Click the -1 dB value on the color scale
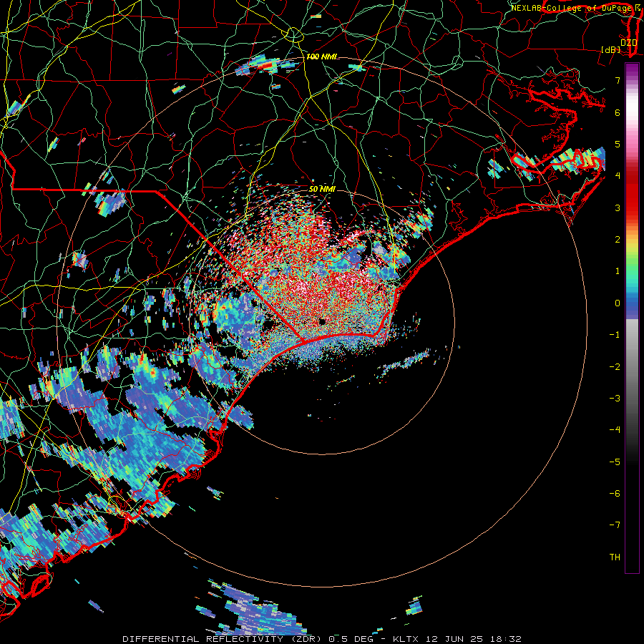The image size is (644, 644). click(x=615, y=335)
